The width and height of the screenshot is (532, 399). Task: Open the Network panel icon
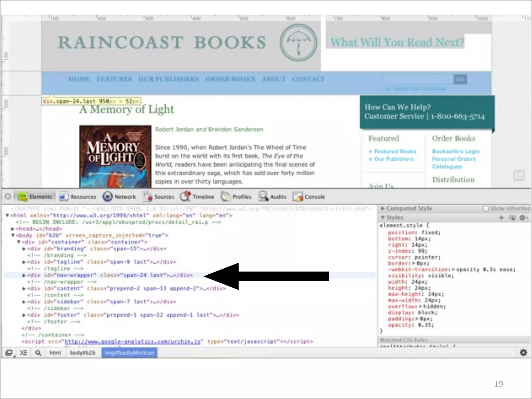point(108,197)
